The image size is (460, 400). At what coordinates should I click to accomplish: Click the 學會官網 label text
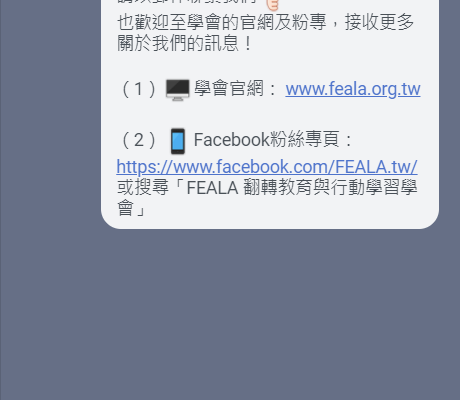point(229,89)
